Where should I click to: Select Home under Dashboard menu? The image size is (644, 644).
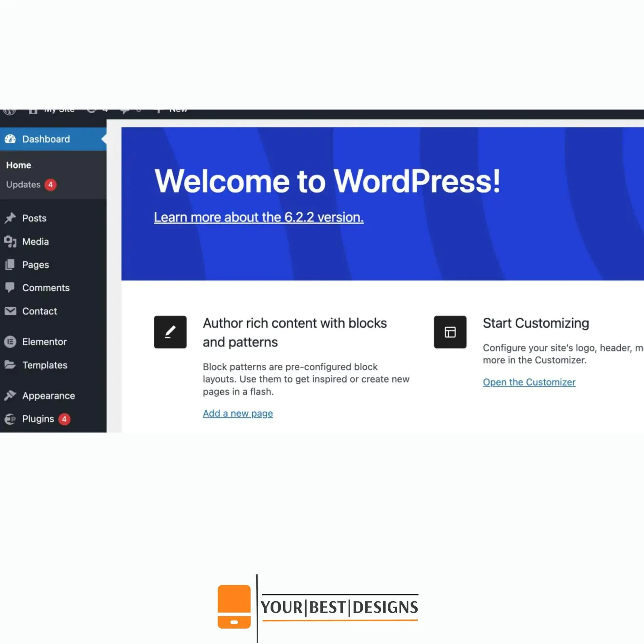(x=18, y=165)
